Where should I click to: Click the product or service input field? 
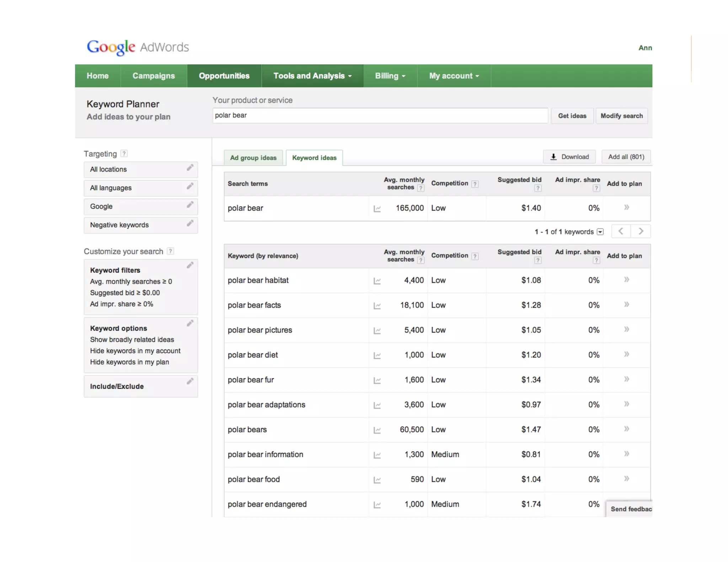click(x=380, y=115)
